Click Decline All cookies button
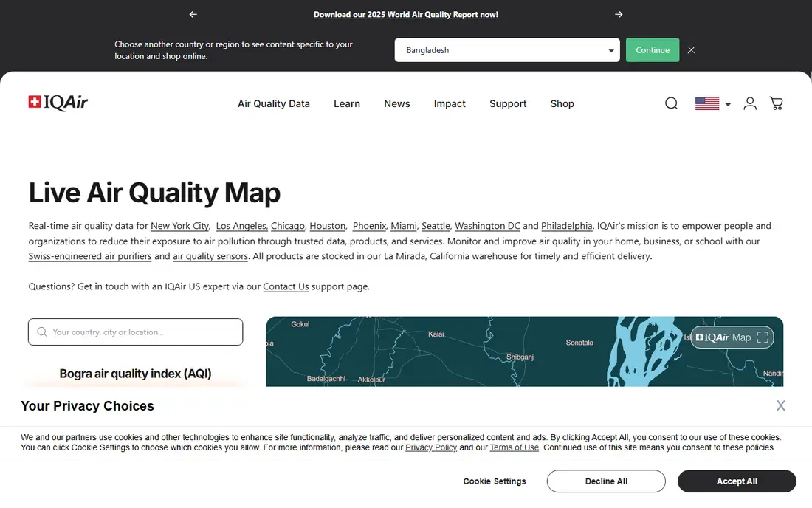This screenshot has height=508, width=812. click(x=606, y=481)
